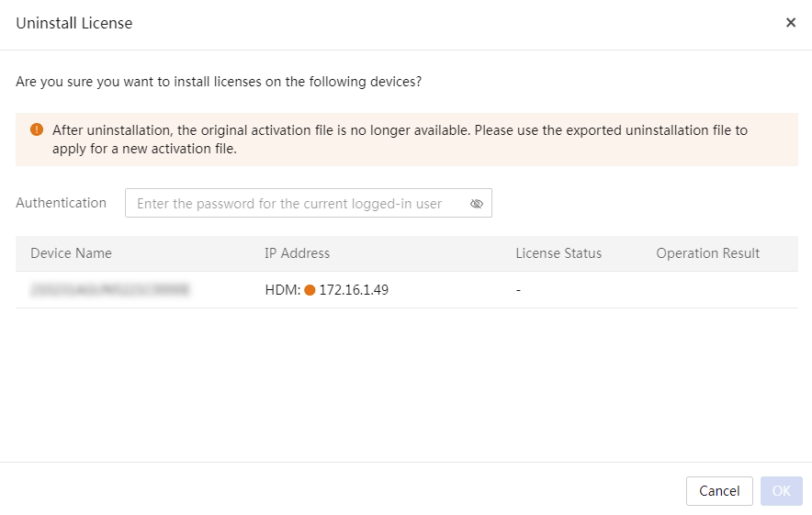Toggle password visibility eye icon

[477, 204]
